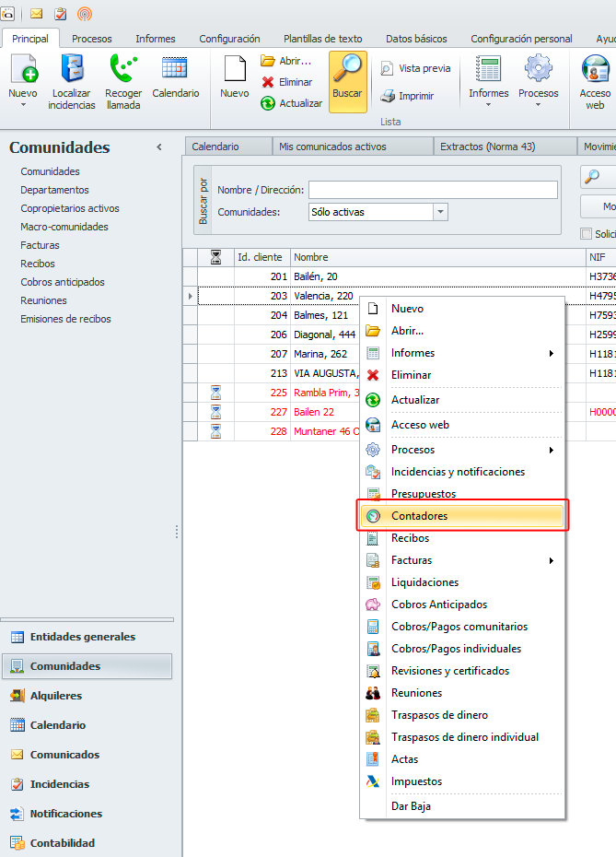Click the blank-page Nuevo icon in Lista group
Viewport: 616px width, 857px height.
click(x=235, y=69)
